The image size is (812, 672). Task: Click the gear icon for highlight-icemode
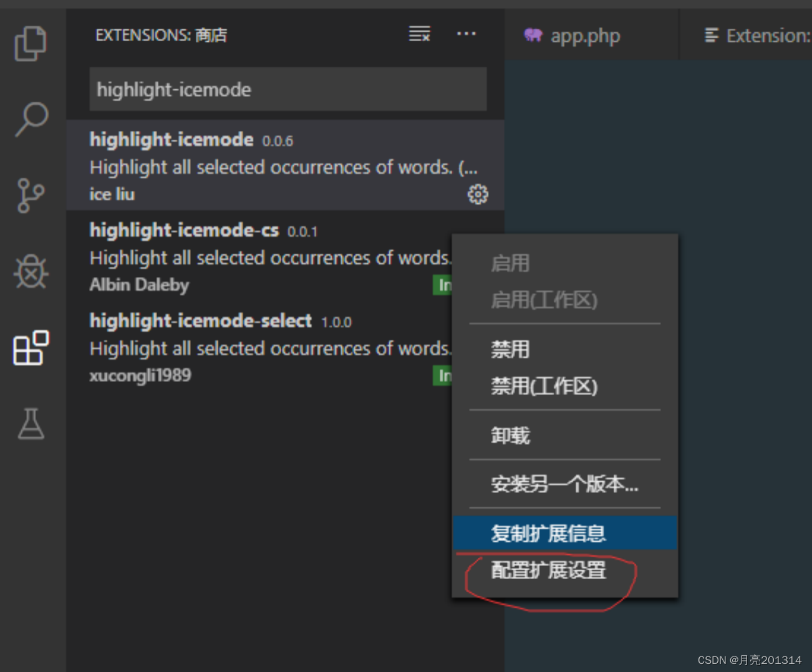click(x=478, y=194)
